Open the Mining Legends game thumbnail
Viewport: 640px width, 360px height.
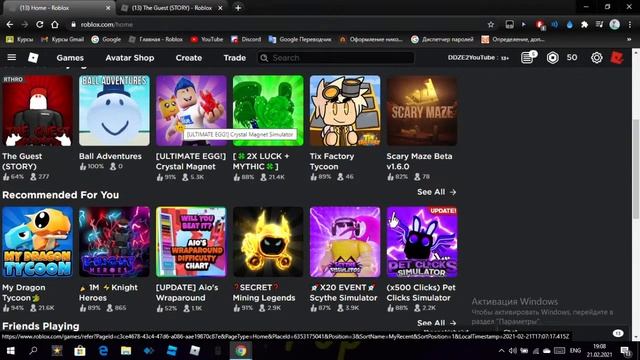coord(268,242)
